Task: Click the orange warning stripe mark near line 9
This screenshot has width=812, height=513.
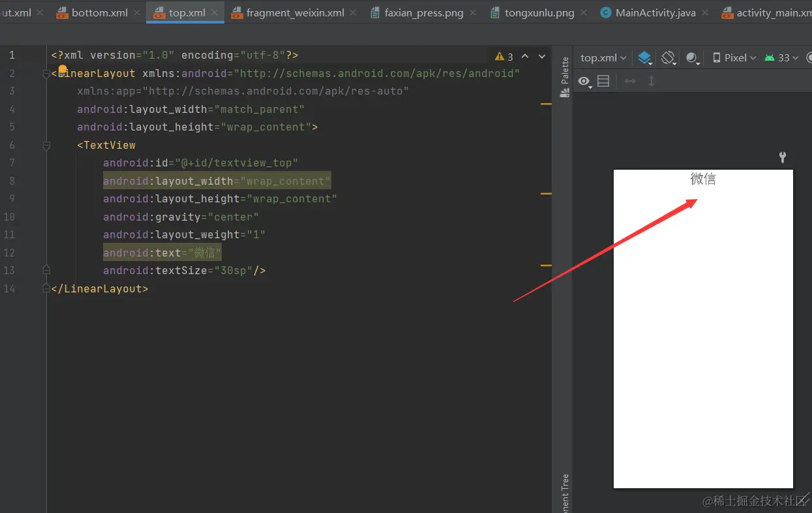Action: [546, 193]
